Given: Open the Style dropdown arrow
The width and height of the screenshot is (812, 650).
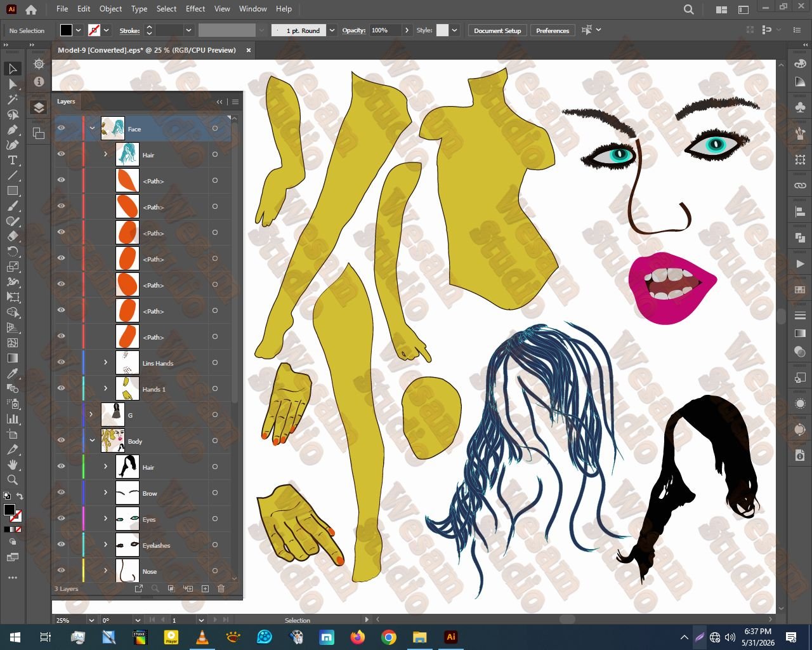Looking at the screenshot, I should [455, 30].
